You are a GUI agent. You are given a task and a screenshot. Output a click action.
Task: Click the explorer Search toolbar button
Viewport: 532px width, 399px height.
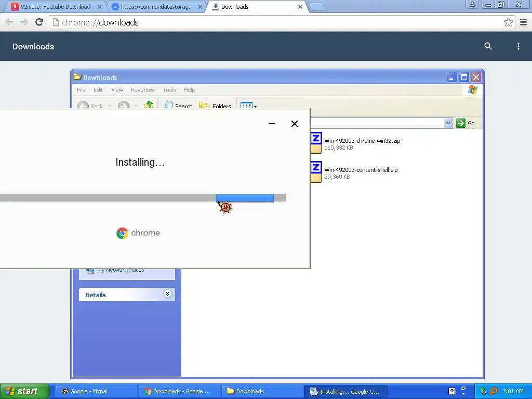[x=179, y=105]
